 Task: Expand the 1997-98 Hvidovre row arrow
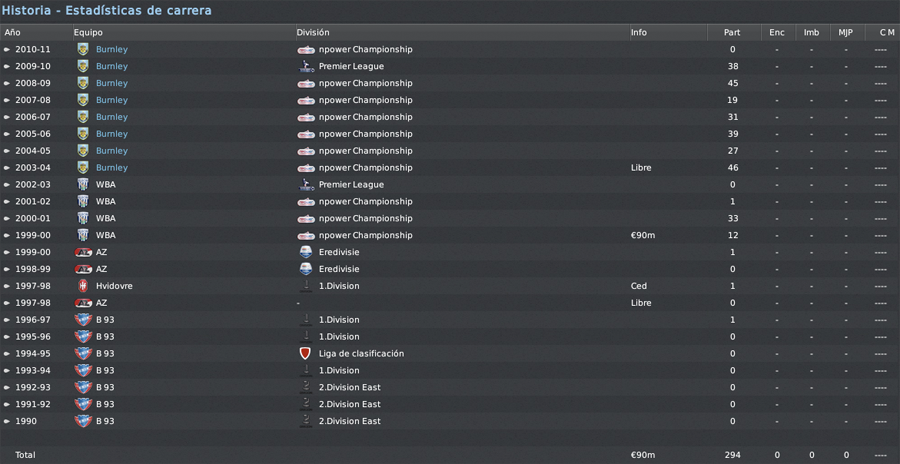click(x=7, y=286)
